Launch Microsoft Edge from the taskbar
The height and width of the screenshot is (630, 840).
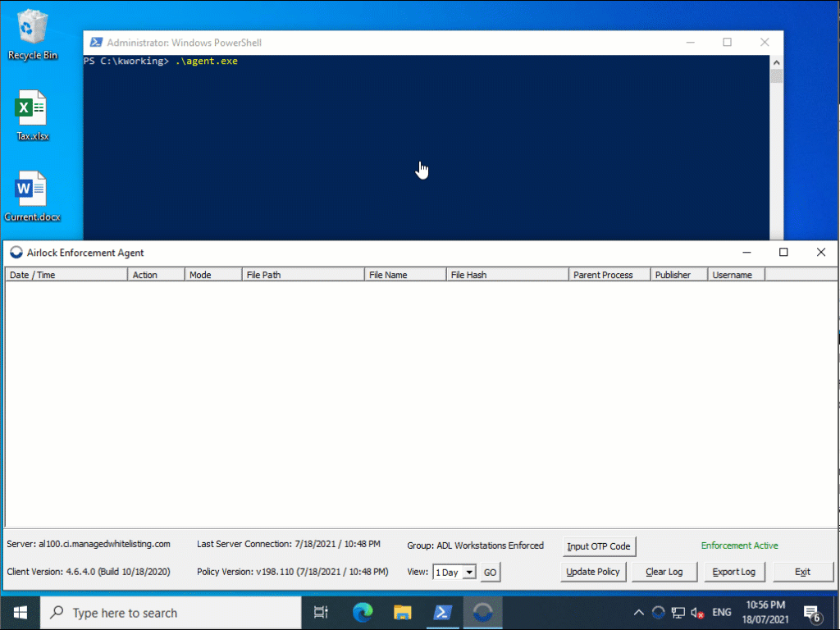pos(363,612)
